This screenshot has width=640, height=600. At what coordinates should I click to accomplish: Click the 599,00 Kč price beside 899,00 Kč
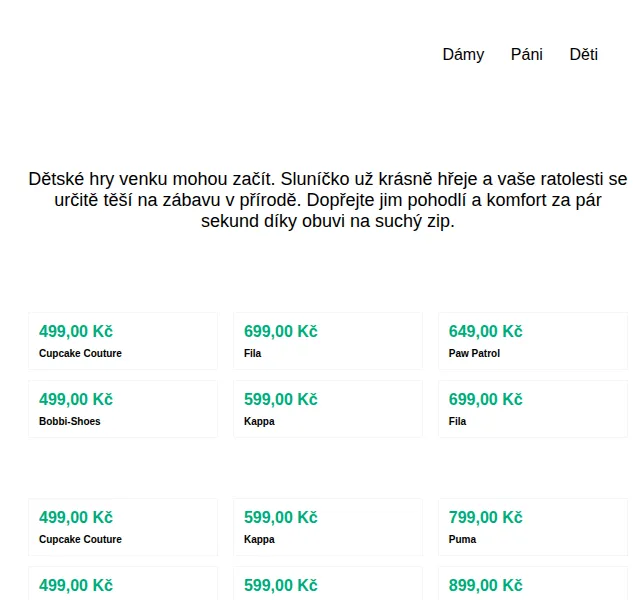click(x=280, y=585)
